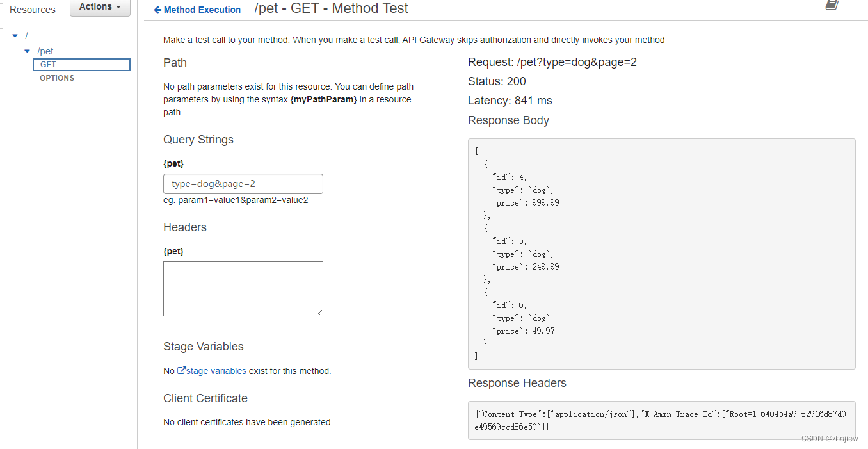Click the Path section heading
868x449 pixels.
click(175, 63)
